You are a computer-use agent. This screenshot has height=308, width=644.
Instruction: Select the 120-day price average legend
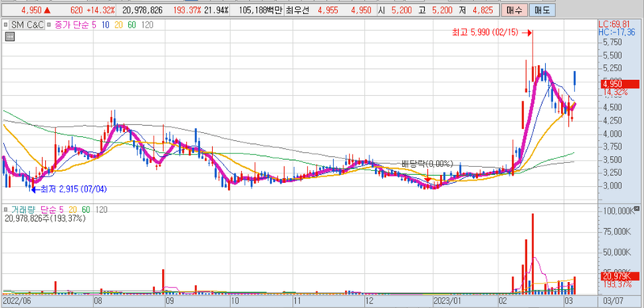coord(147,25)
